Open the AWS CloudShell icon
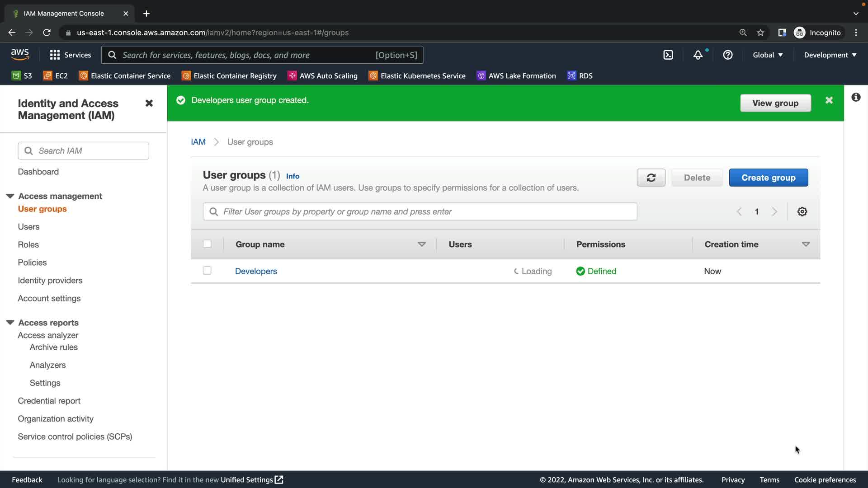Image resolution: width=868 pixels, height=488 pixels. point(668,55)
